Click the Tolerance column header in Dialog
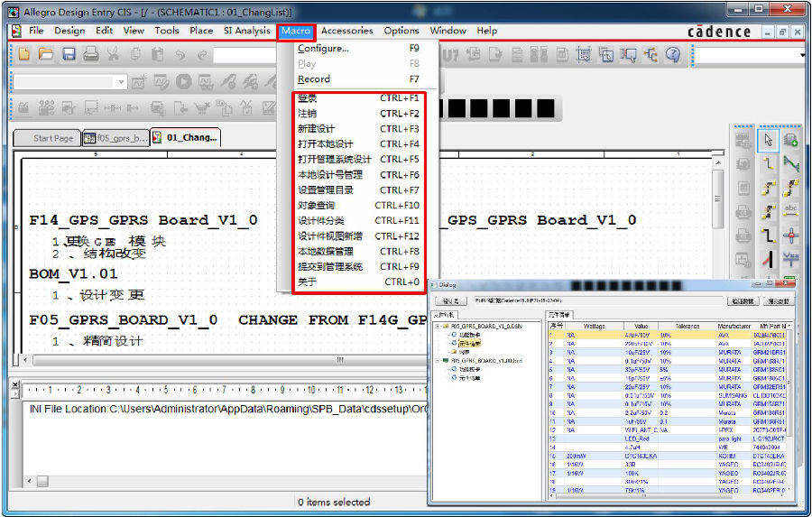This screenshot has height=517, width=812. coord(687,326)
